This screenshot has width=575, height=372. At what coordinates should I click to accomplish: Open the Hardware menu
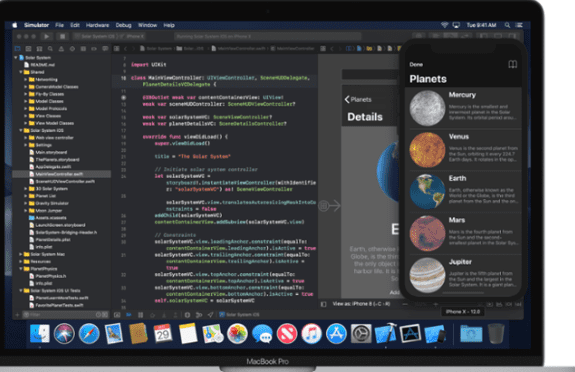(98, 25)
